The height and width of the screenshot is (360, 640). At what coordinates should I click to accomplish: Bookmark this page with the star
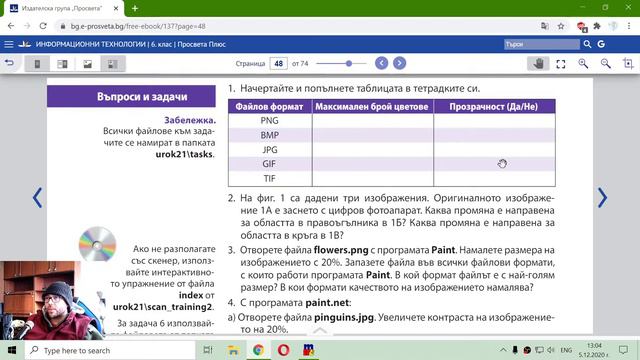pos(561,26)
